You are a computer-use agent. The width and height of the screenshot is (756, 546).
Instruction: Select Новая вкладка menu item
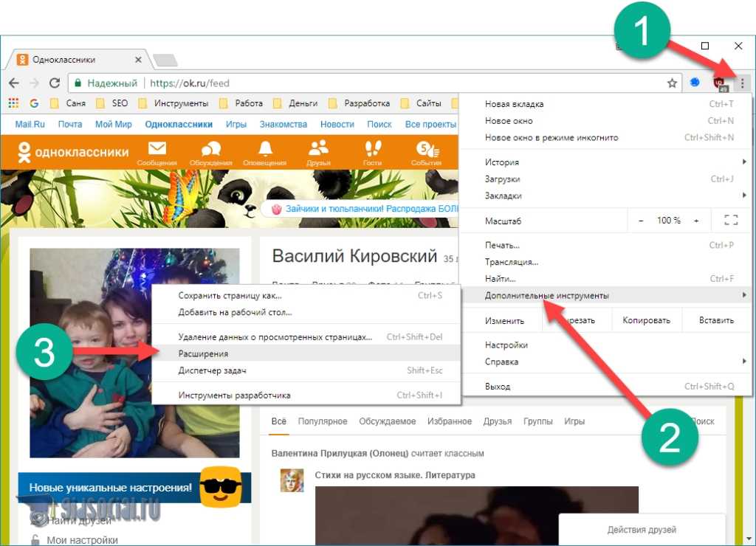pos(605,103)
